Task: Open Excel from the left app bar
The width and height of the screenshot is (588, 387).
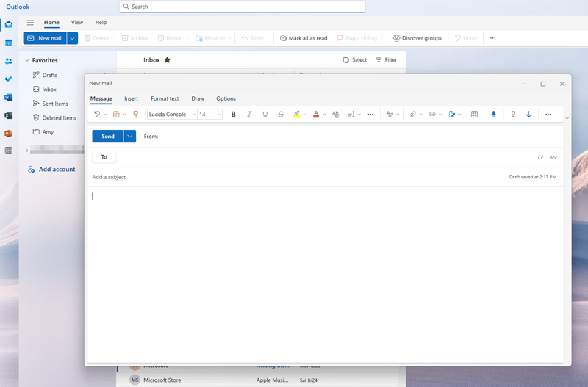Action: coord(9,115)
